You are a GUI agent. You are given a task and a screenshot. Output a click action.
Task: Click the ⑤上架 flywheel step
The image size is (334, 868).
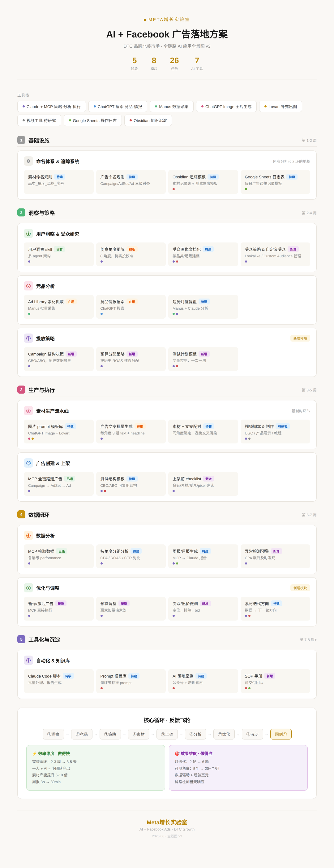(x=167, y=734)
